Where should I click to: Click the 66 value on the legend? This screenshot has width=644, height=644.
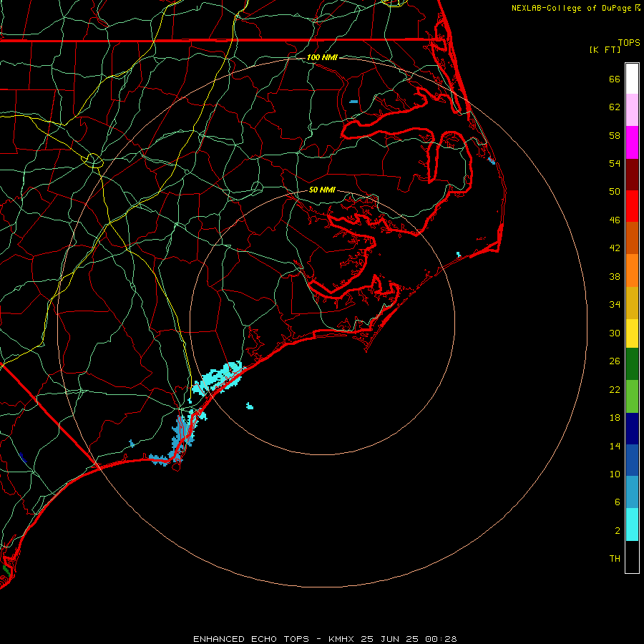click(615, 79)
